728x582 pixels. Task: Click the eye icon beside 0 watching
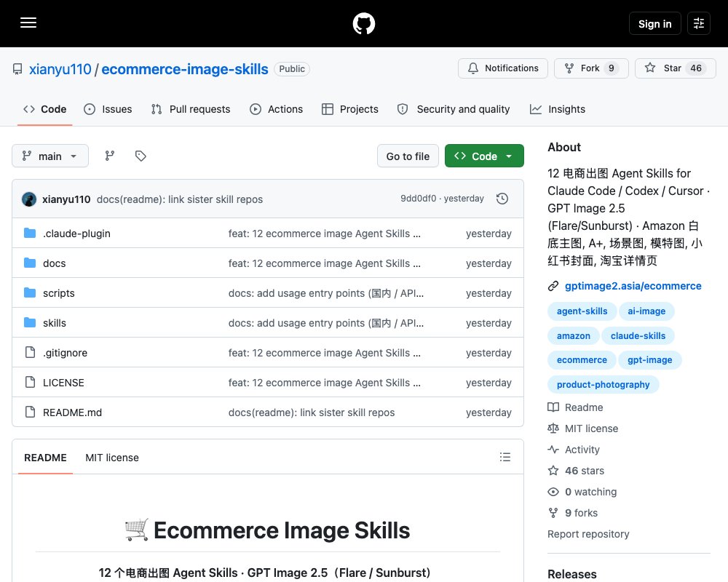pos(553,492)
